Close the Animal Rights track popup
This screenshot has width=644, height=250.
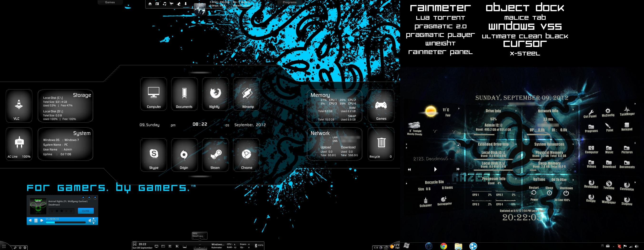86,211
